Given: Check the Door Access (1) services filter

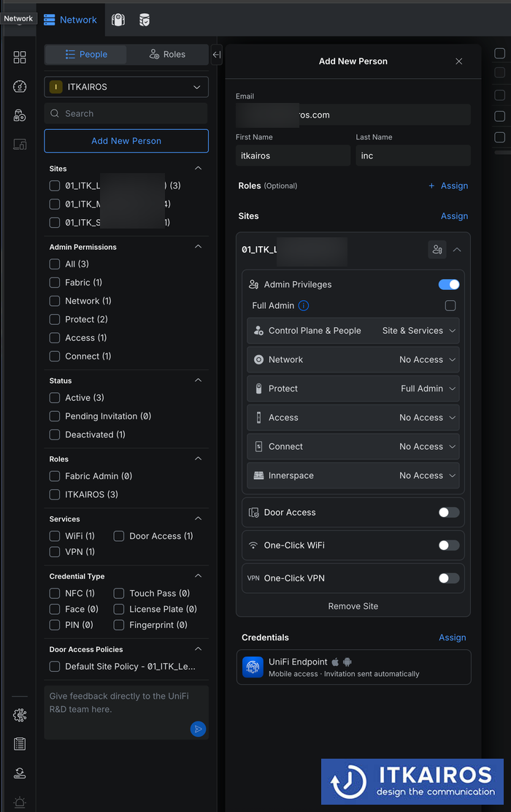Looking at the screenshot, I should (118, 536).
